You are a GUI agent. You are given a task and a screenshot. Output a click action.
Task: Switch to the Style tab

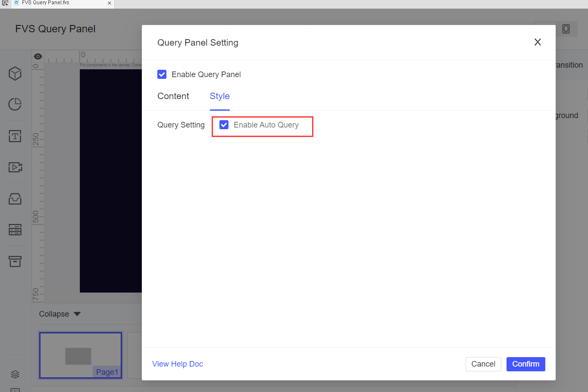(x=220, y=96)
